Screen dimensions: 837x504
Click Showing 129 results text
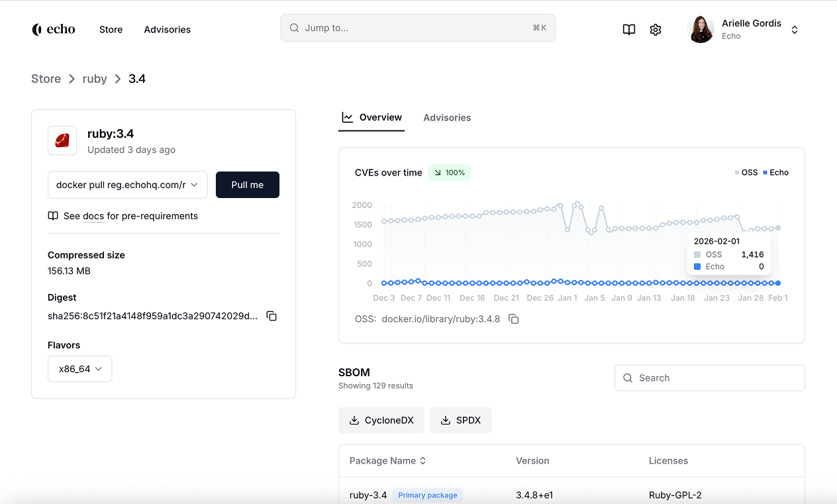[375, 385]
